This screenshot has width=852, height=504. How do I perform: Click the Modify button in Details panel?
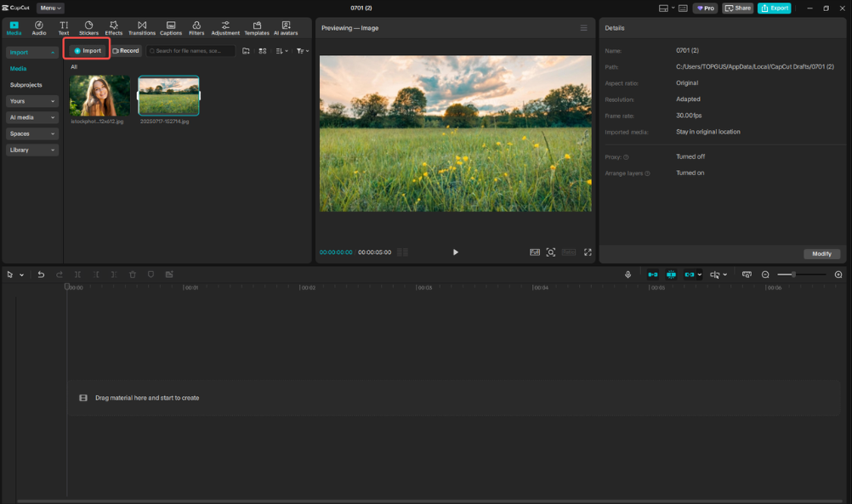(x=821, y=253)
